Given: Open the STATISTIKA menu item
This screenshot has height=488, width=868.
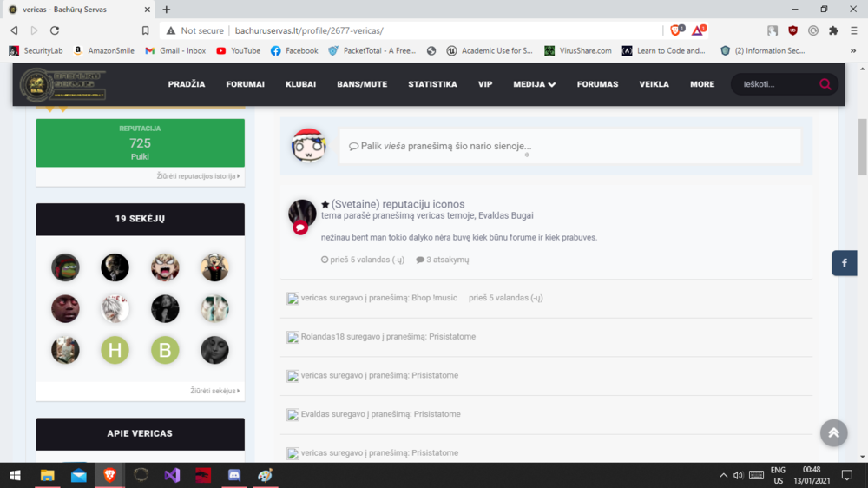Looking at the screenshot, I should 432,84.
